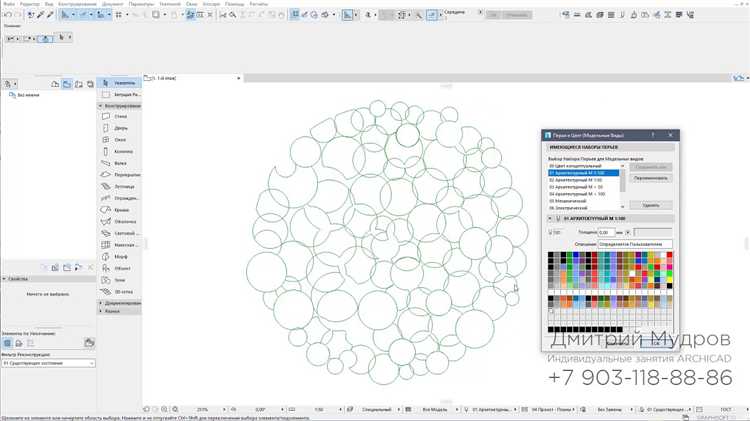
Task: Click the syringe Inject Parameters icon
Action: pos(50,15)
